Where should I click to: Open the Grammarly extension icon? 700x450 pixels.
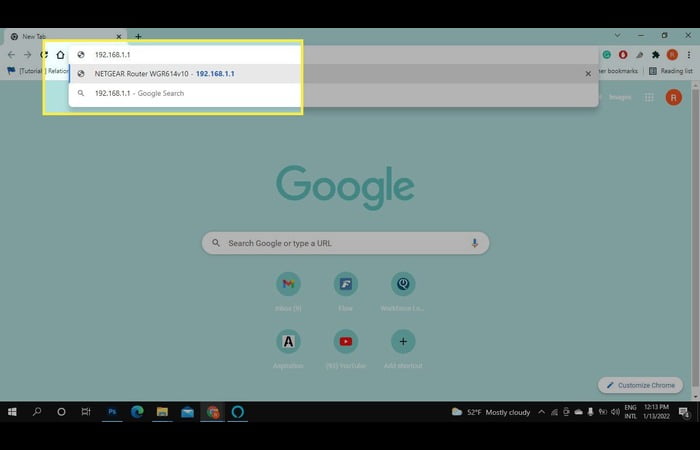tap(607, 54)
